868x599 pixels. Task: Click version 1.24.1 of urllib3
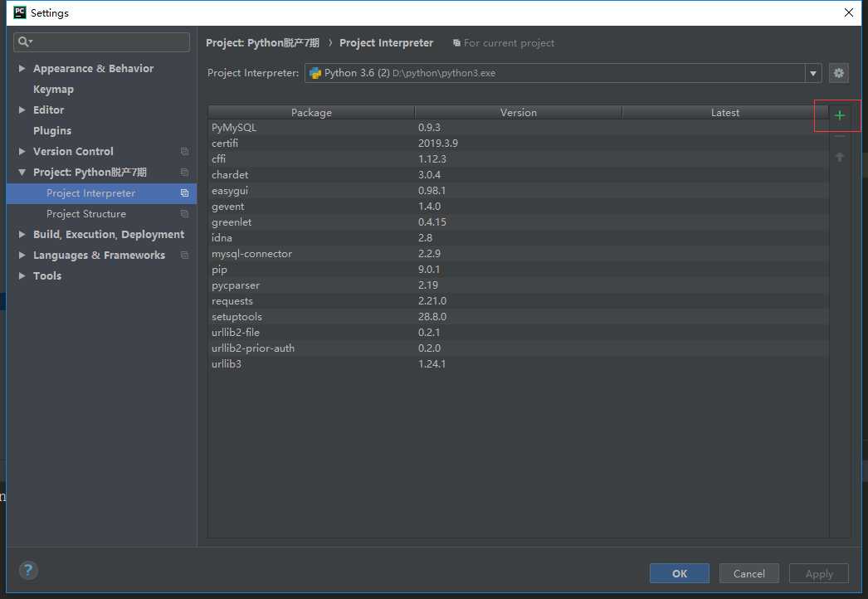[432, 363]
